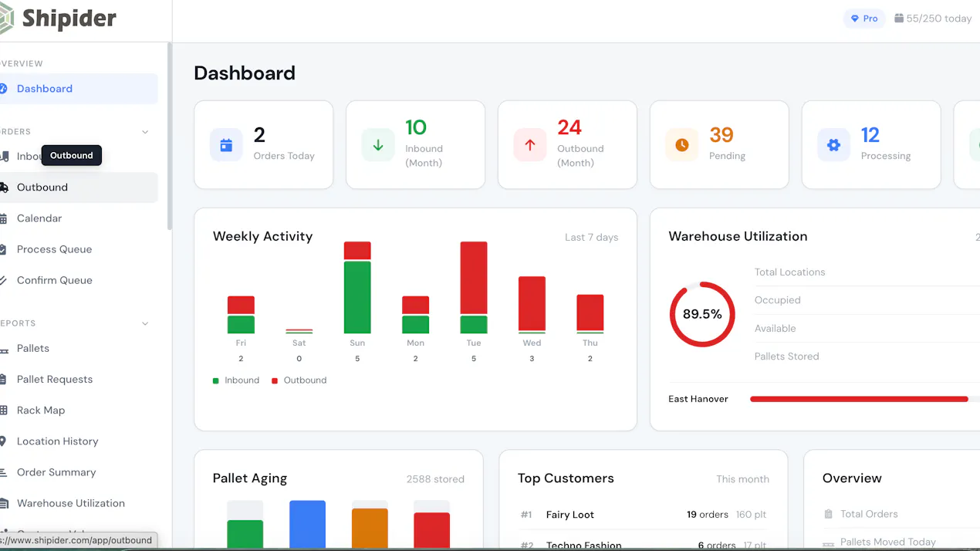Click the sidebar scrollbar

click(169, 136)
